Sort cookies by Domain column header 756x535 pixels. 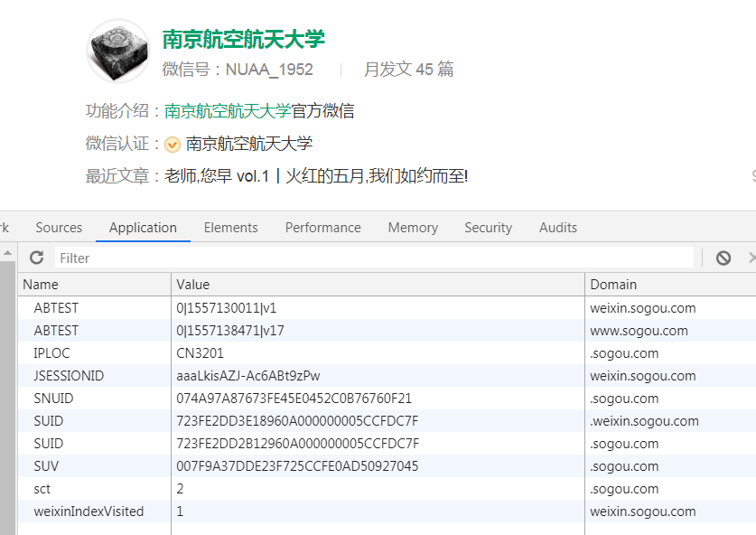[x=671, y=284]
